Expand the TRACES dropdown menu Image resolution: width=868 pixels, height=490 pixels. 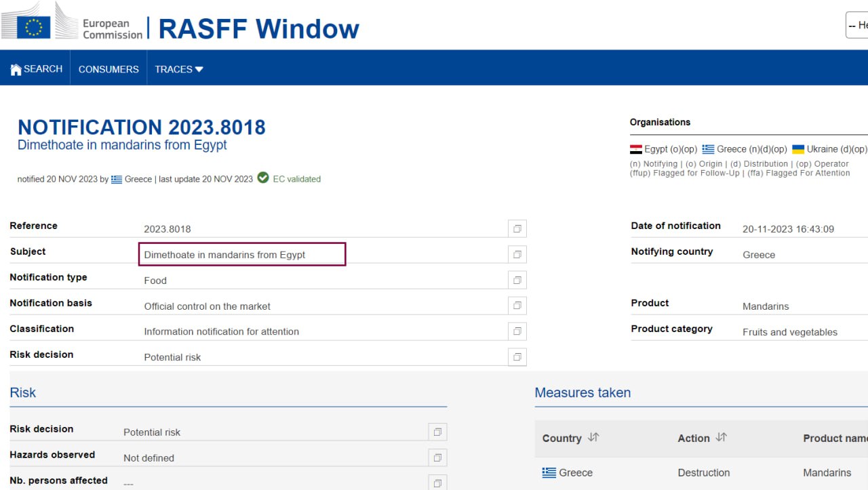click(x=179, y=69)
